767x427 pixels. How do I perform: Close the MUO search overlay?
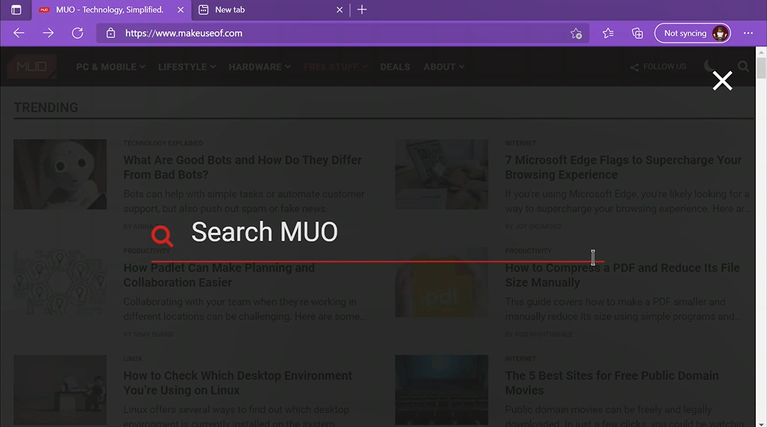click(x=722, y=81)
